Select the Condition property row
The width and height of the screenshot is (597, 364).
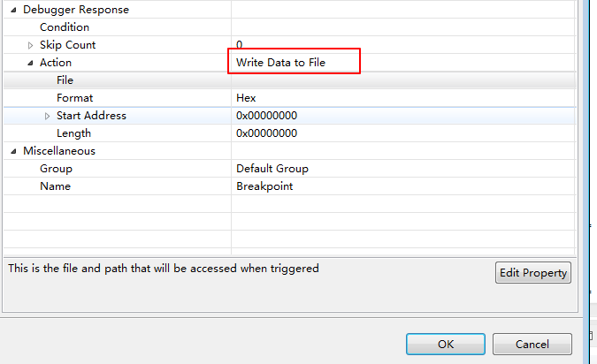tap(65, 27)
